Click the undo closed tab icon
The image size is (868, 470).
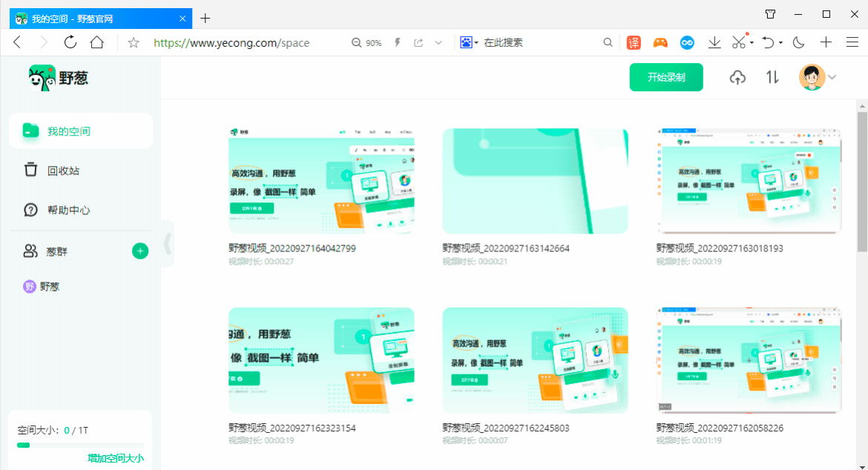click(x=768, y=42)
